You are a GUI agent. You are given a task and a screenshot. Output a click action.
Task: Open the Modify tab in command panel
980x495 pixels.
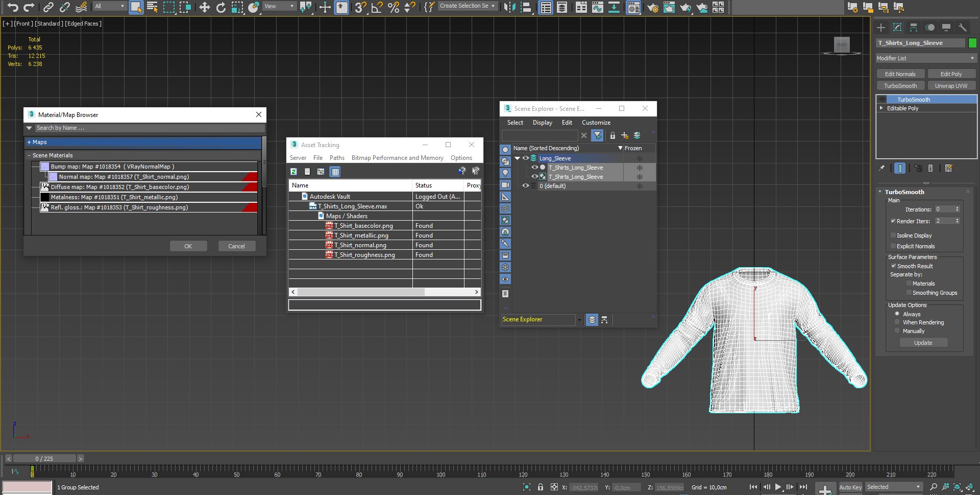point(897,28)
